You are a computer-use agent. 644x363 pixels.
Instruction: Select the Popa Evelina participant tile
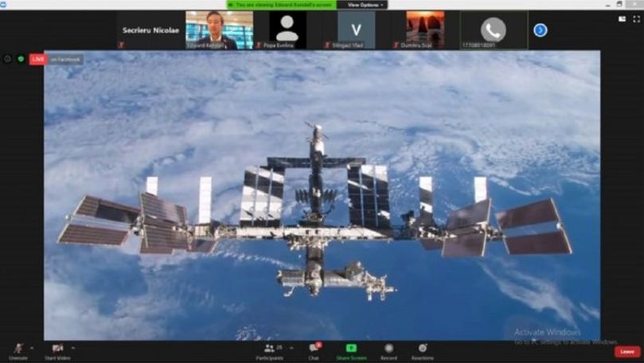[x=287, y=30]
